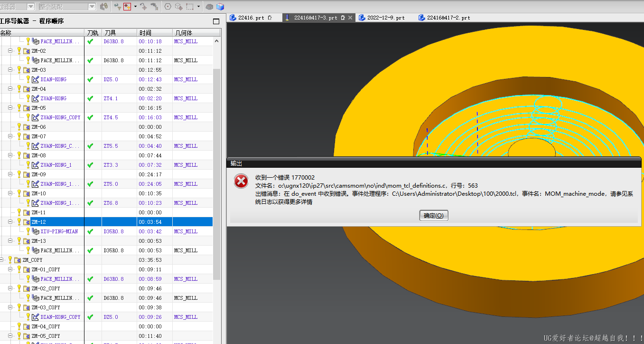Click the light bulb icon beside ZM-13
The height and width of the screenshot is (344, 644).
19,241
